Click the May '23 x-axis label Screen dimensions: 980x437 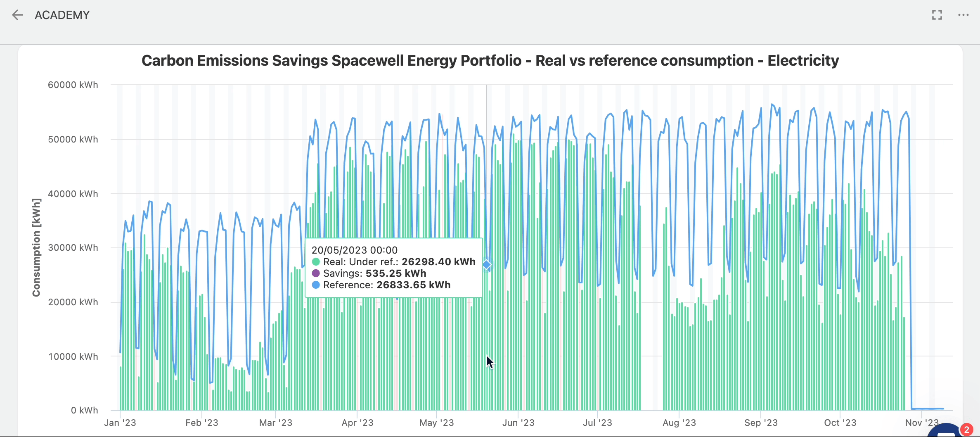click(x=437, y=423)
